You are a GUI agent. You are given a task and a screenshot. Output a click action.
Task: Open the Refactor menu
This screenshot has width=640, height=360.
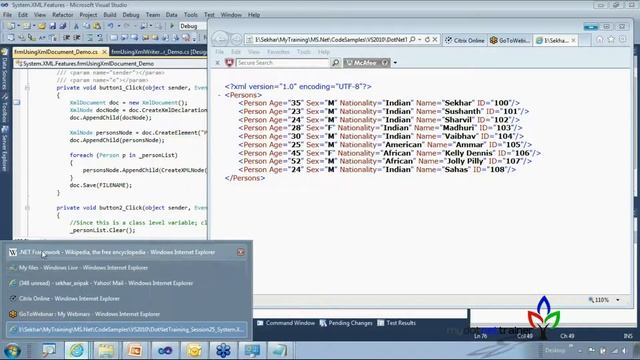click(x=62, y=15)
